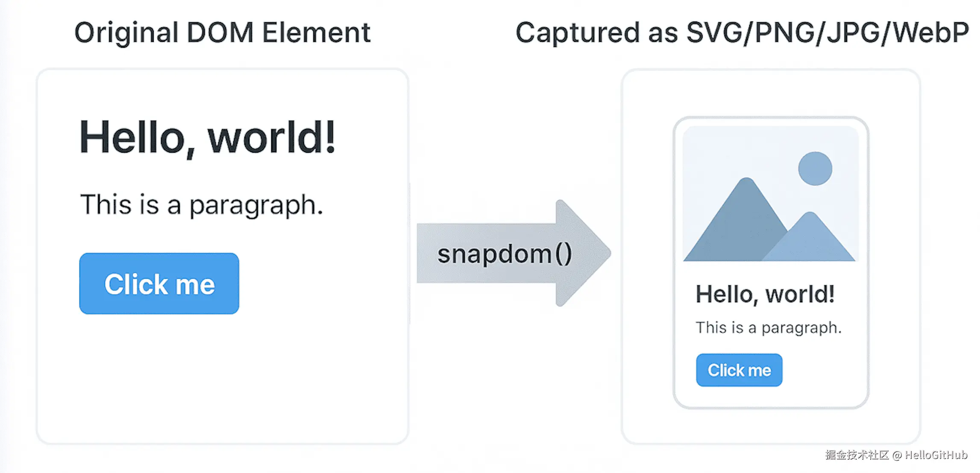Click the Original DOM Element title

(x=222, y=33)
